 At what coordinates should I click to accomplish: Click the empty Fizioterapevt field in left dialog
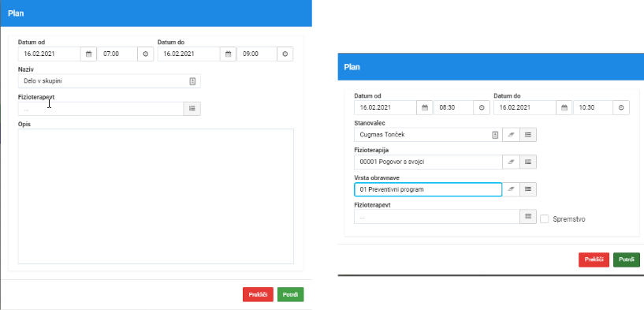click(x=101, y=109)
